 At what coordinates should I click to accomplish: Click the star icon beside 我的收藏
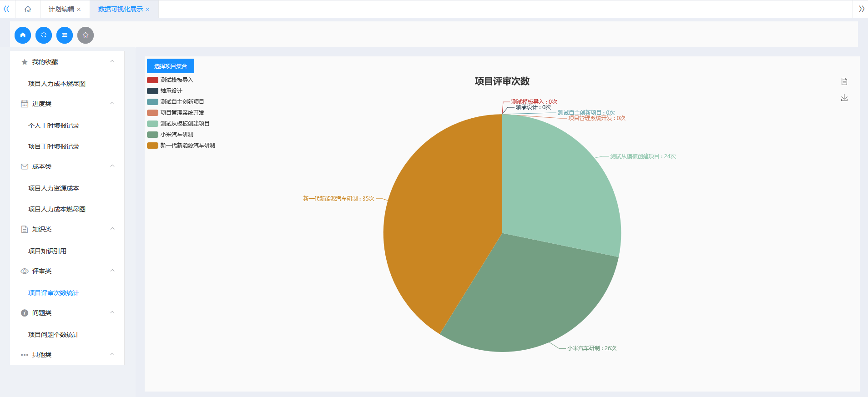[x=25, y=62]
